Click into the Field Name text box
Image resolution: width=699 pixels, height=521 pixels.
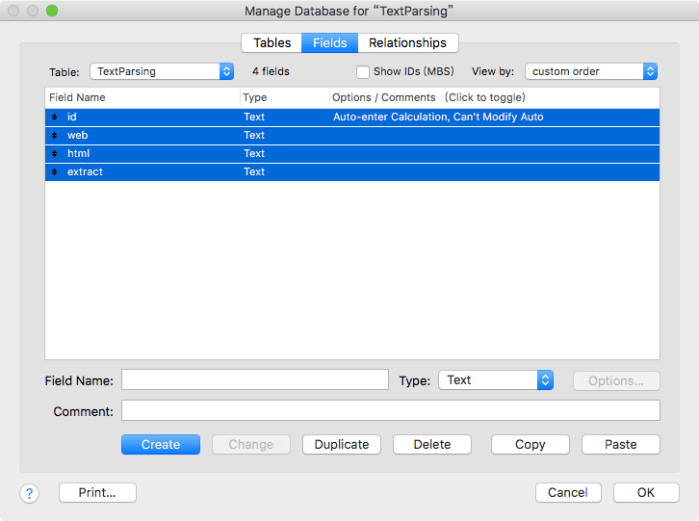click(x=255, y=380)
